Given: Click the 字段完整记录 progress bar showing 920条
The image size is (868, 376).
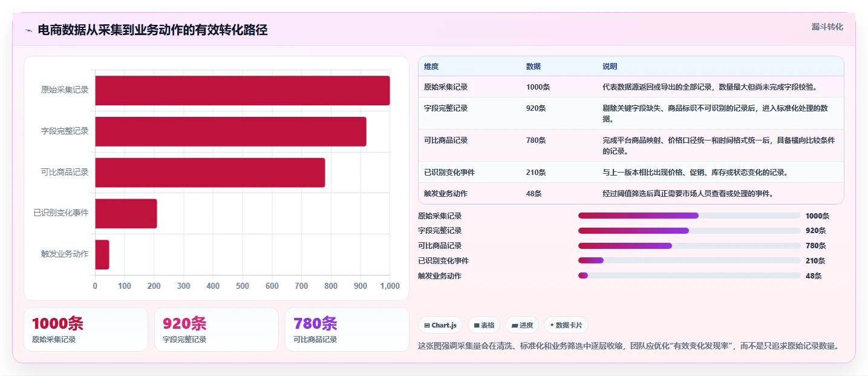Looking at the screenshot, I should [x=690, y=231].
